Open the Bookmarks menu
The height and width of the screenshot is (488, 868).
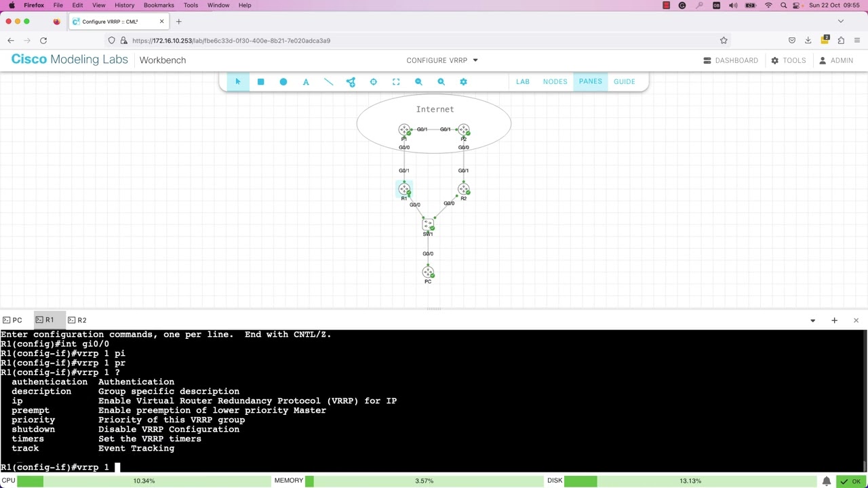tap(159, 5)
